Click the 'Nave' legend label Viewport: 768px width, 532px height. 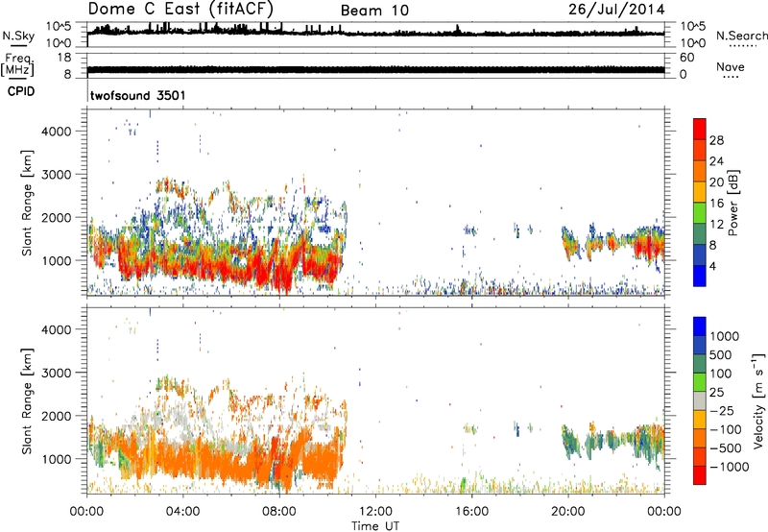click(x=731, y=66)
